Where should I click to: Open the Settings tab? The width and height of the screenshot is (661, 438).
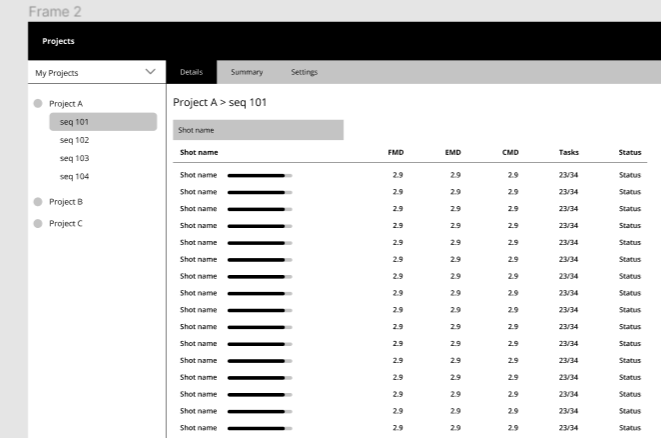[304, 72]
